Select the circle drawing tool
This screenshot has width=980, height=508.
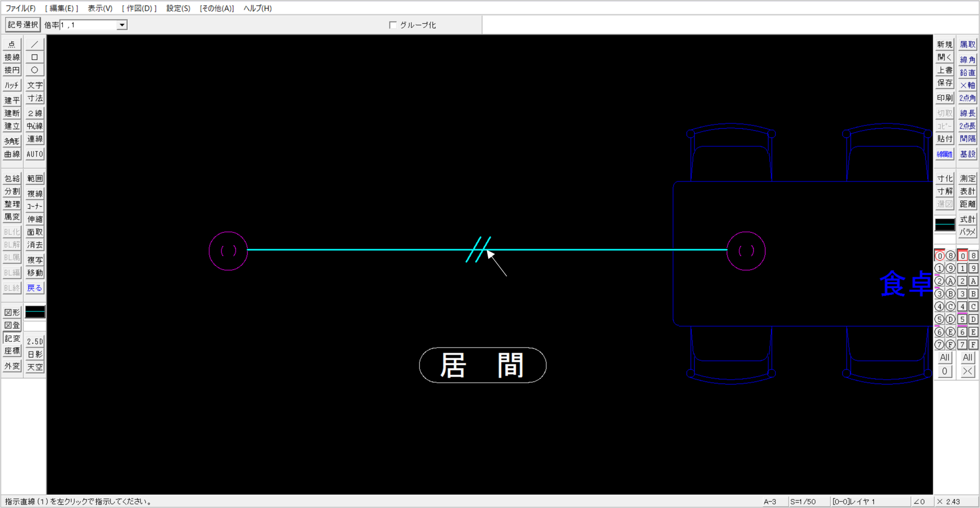34,70
